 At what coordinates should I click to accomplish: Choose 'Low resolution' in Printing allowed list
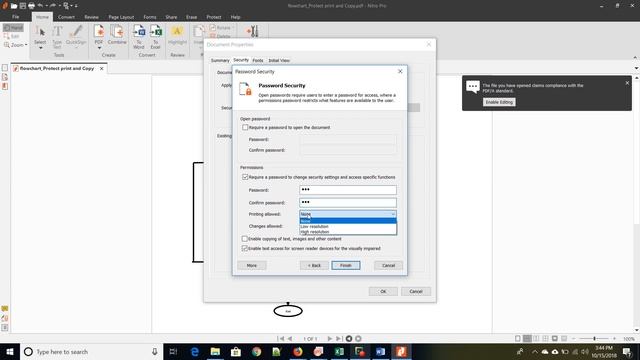tap(348, 226)
